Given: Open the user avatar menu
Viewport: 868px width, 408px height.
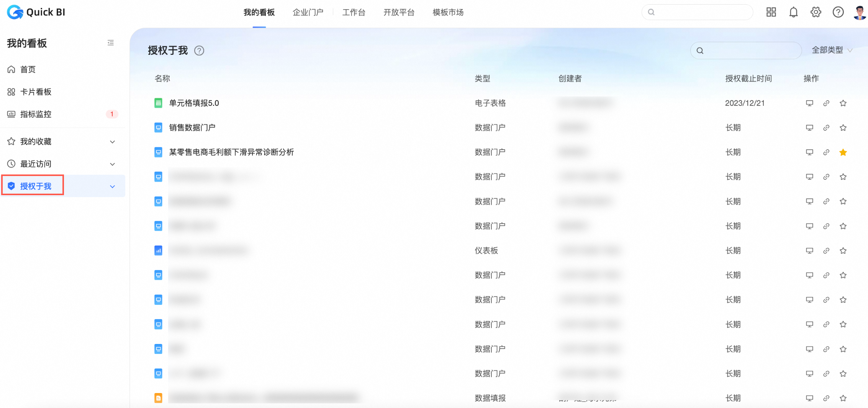Looking at the screenshot, I should (x=860, y=12).
